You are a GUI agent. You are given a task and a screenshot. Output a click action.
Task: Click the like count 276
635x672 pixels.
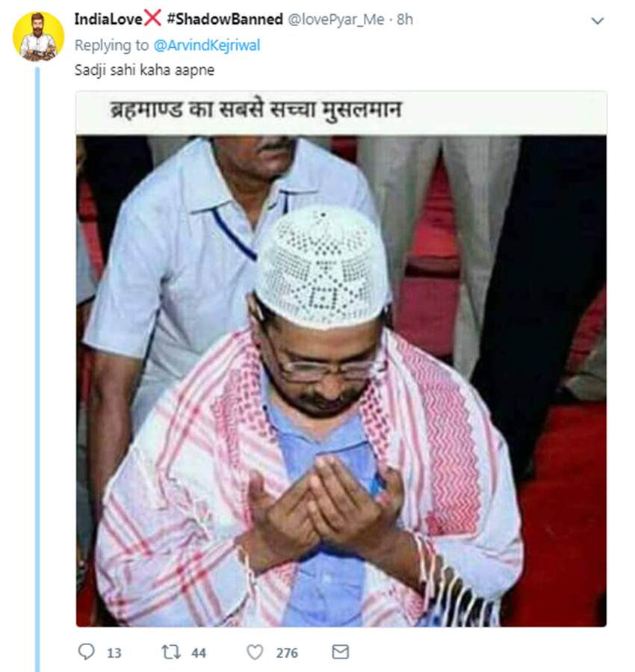[x=287, y=653]
